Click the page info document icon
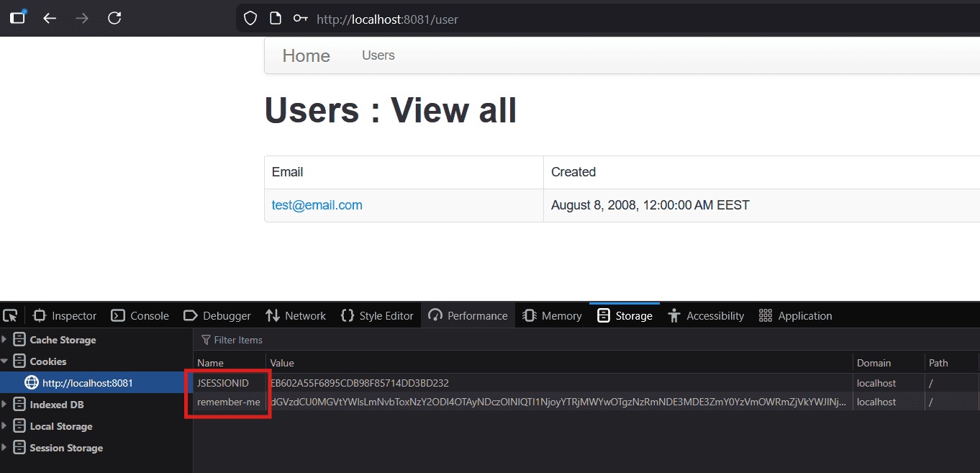 275,19
